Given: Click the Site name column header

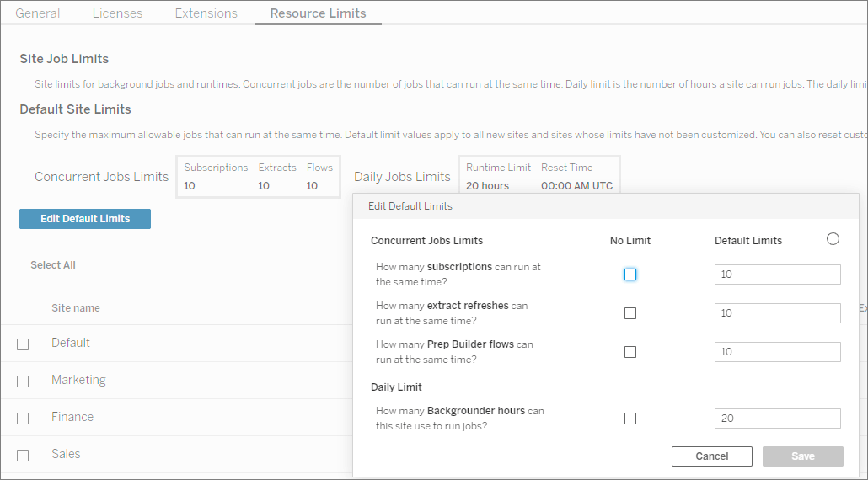Looking at the screenshot, I should [76, 308].
